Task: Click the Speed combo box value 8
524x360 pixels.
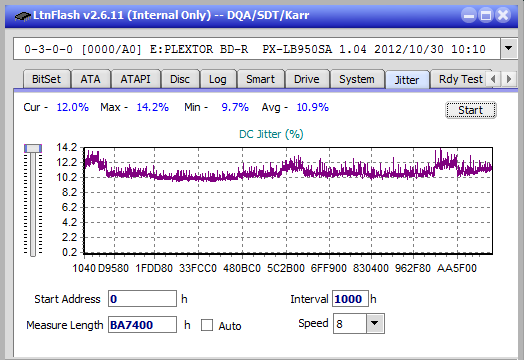Action: [350, 324]
